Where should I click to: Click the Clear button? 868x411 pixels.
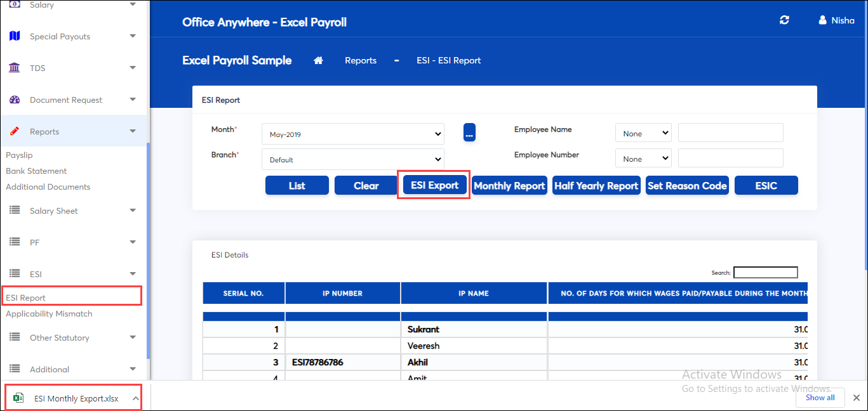tap(366, 185)
